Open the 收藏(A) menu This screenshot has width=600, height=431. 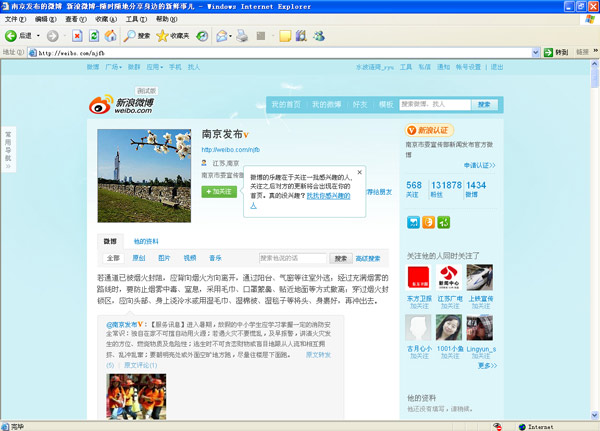coord(105,19)
